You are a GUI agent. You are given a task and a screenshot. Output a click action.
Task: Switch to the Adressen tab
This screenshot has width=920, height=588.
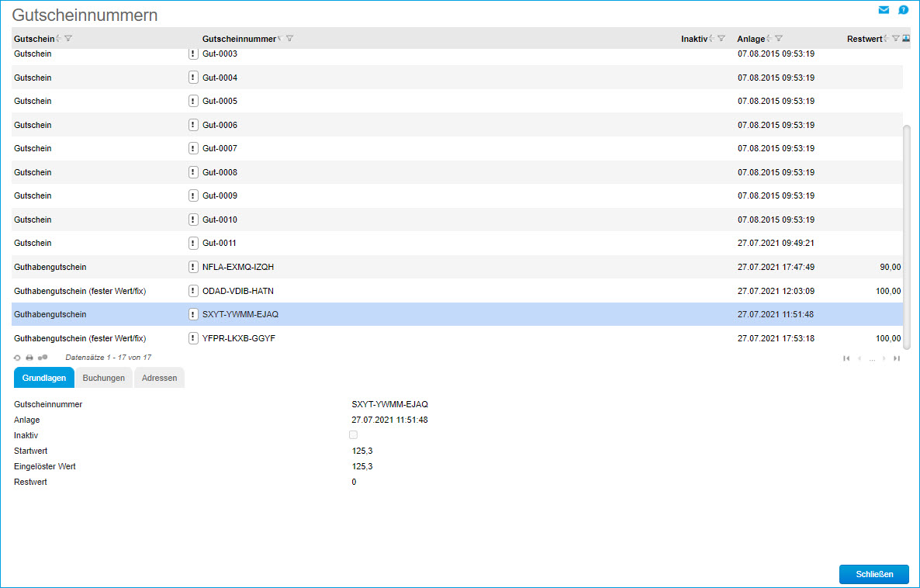point(159,378)
